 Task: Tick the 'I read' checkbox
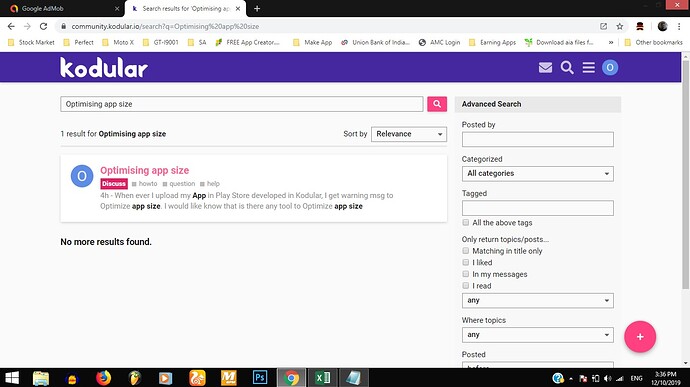[466, 286]
